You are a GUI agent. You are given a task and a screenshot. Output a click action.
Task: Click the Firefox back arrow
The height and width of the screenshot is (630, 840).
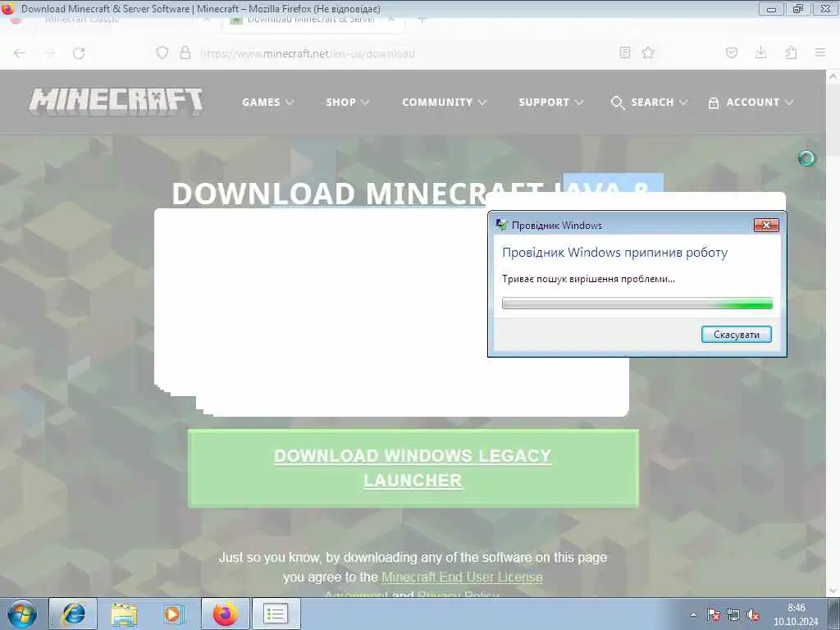tap(20, 53)
